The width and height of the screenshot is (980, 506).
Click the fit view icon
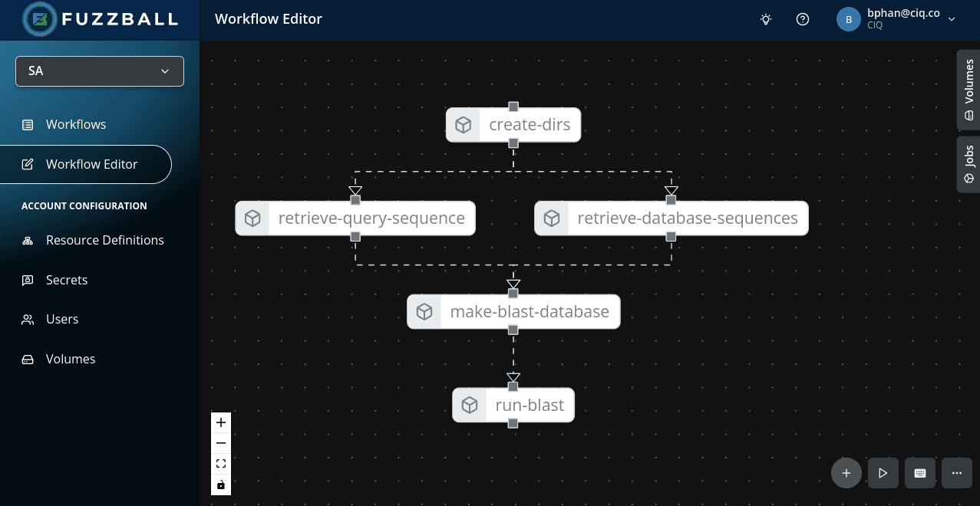click(x=221, y=464)
